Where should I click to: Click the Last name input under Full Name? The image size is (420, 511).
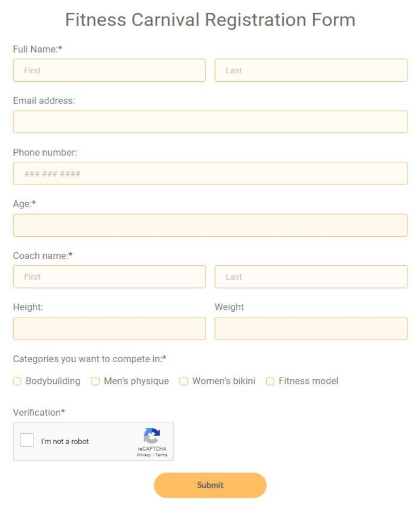[x=311, y=70]
